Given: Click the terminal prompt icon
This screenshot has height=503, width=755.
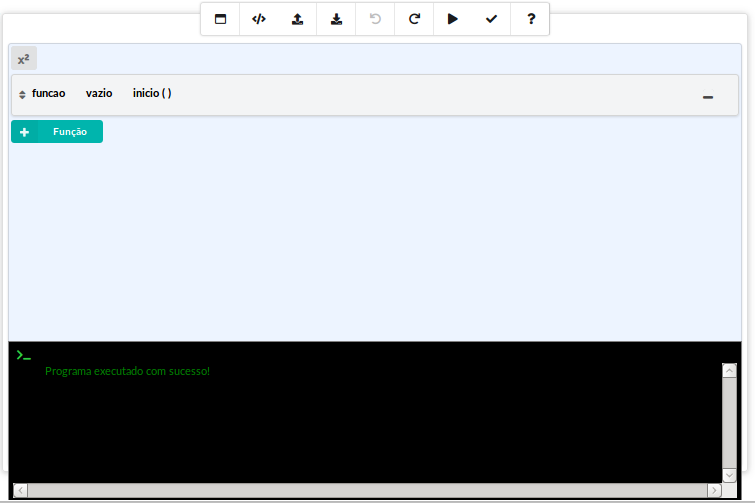Looking at the screenshot, I should (24, 355).
